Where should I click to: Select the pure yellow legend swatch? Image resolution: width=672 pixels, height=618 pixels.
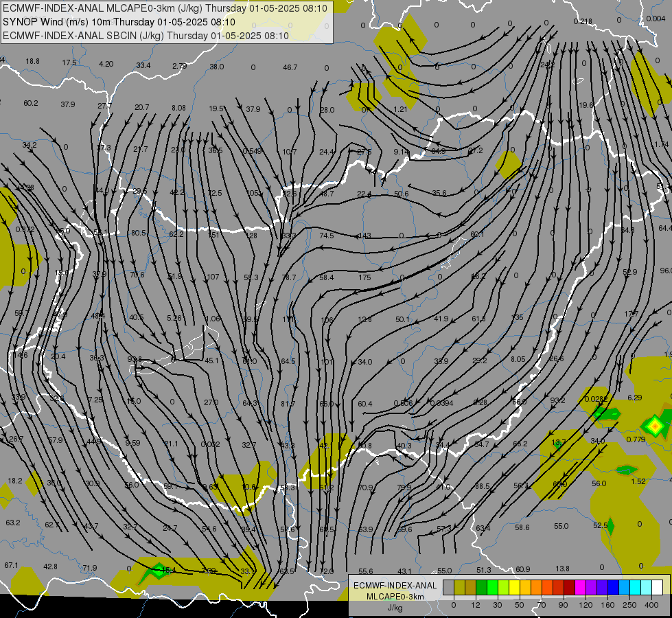point(514,587)
